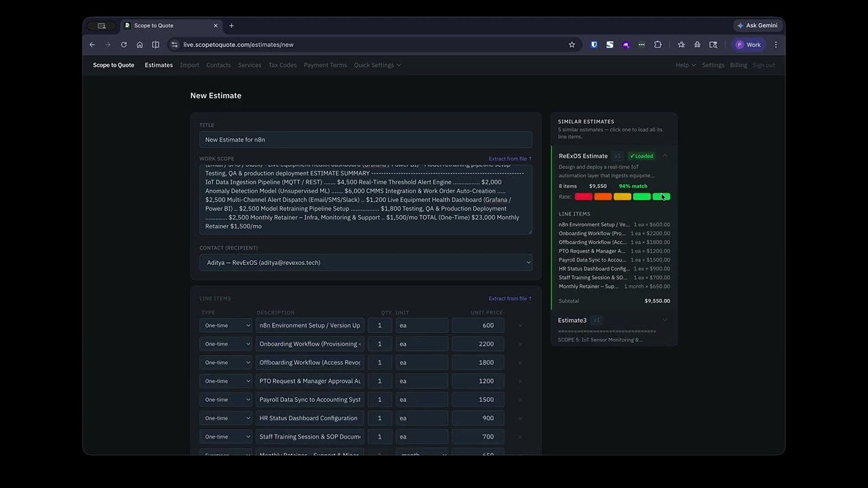The image size is (868, 488).
Task: Change type dropdown for PTO Request row
Action: click(x=226, y=381)
